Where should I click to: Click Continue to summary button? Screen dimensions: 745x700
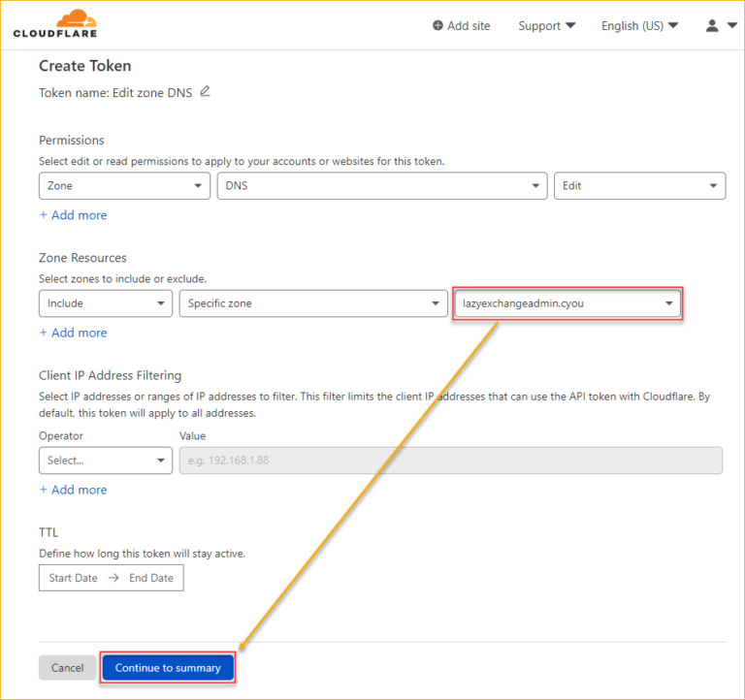pos(168,668)
